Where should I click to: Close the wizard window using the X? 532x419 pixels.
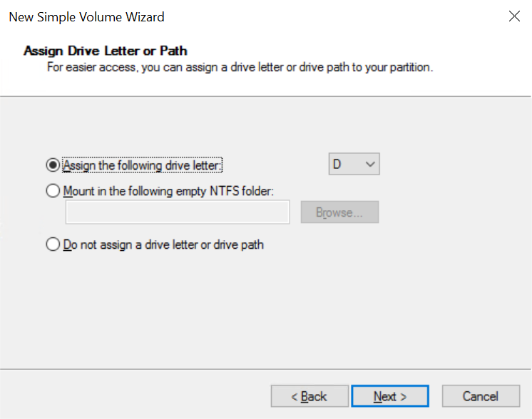[x=514, y=16]
